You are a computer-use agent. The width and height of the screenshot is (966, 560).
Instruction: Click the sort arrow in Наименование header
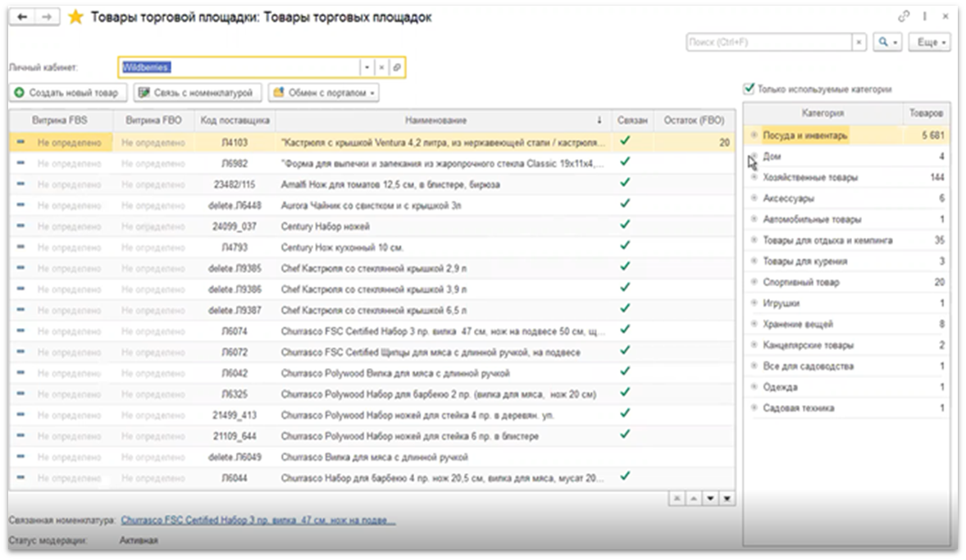tap(599, 121)
